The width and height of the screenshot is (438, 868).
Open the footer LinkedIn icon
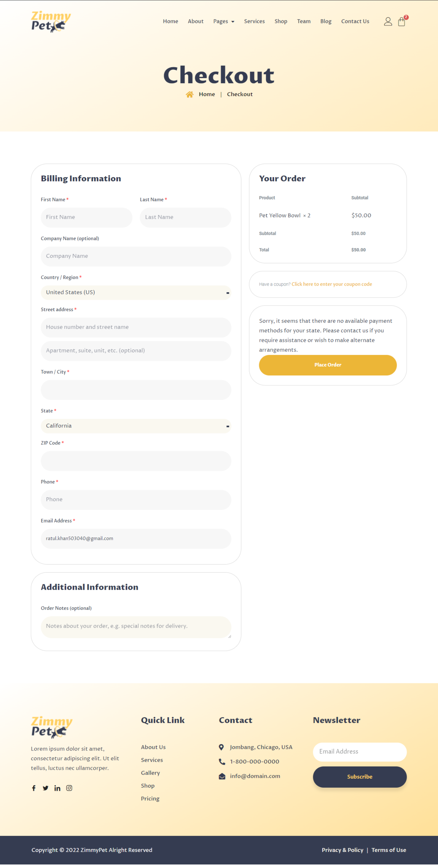57,788
